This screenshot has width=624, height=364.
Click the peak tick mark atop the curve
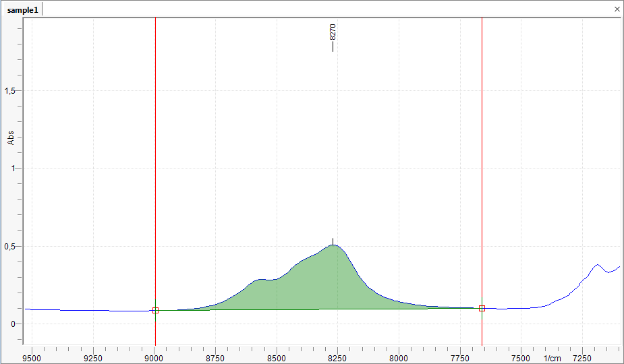pos(333,241)
